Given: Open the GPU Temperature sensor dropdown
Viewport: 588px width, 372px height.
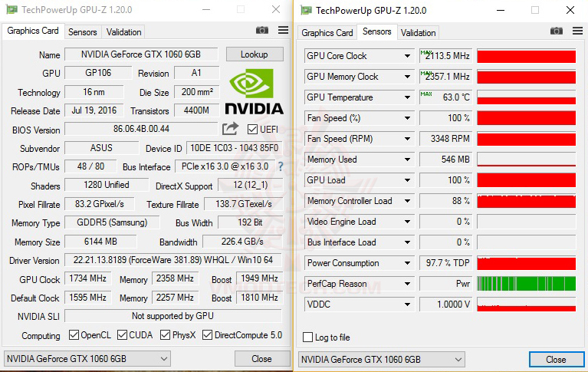Looking at the screenshot, I should pos(407,97).
